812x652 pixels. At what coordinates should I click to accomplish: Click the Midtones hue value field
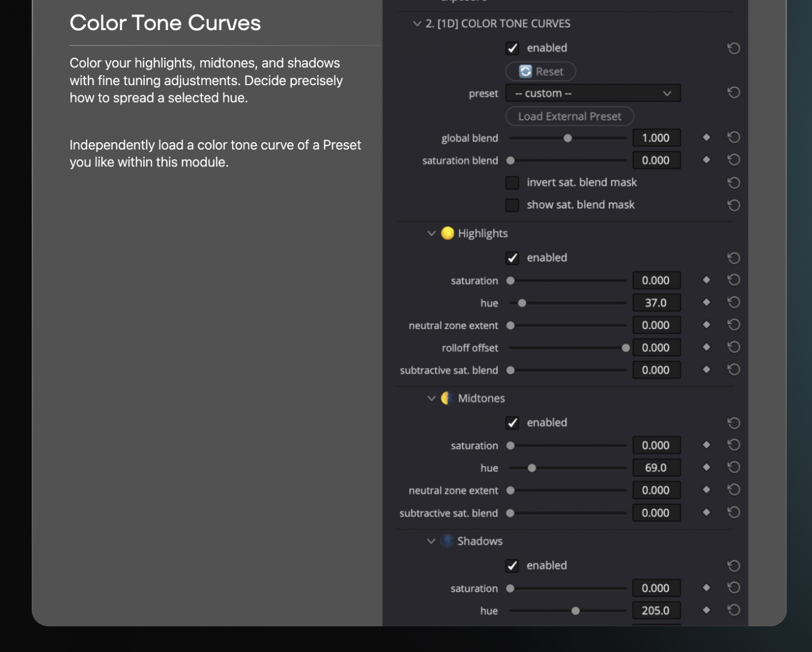(656, 468)
